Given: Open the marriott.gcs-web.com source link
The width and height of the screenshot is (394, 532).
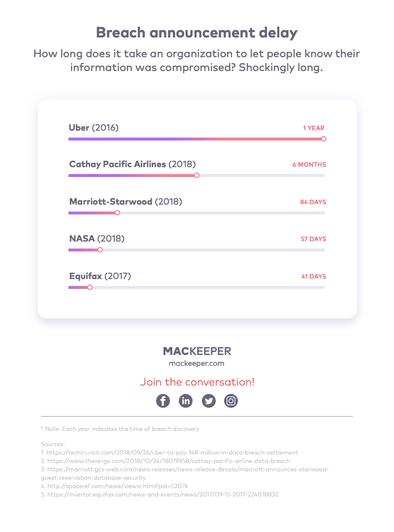Looking at the screenshot, I should point(185,473).
